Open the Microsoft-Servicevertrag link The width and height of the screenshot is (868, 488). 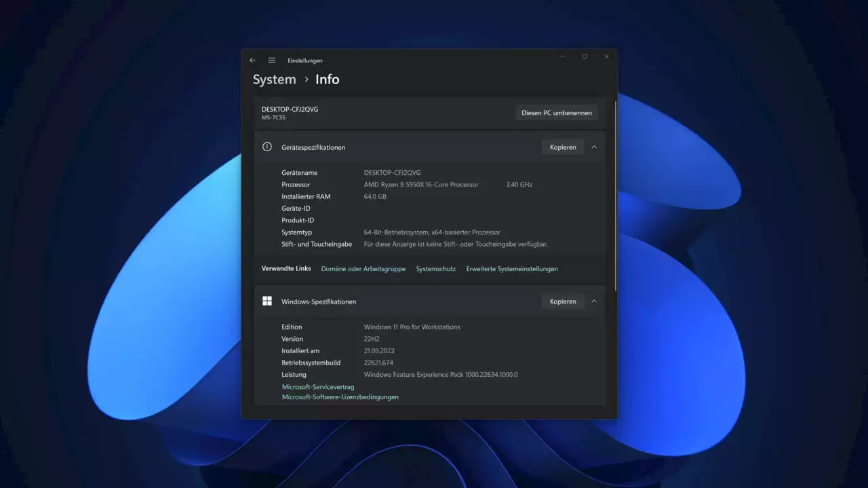[x=318, y=387]
